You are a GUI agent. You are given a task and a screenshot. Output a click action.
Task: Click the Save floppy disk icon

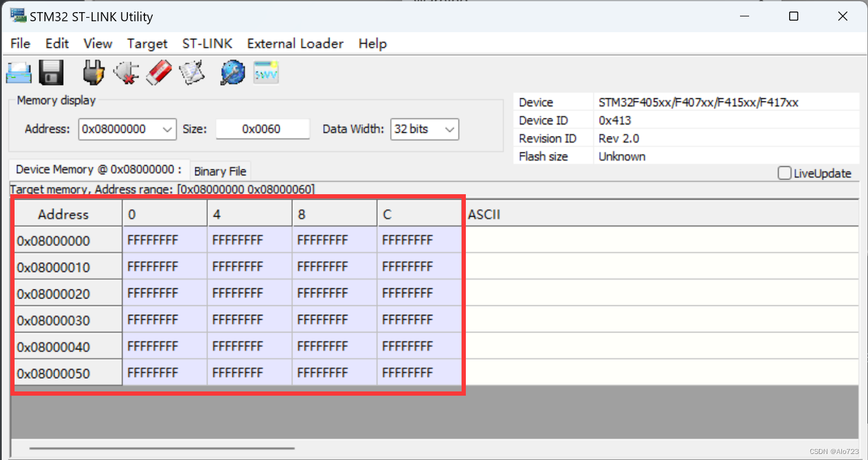tap(52, 73)
